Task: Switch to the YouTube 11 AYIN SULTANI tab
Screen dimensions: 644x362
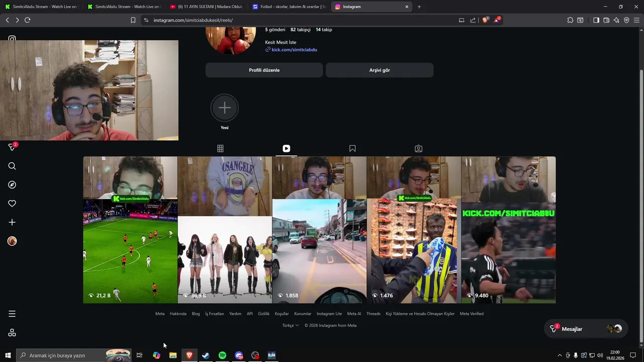Action: (206, 7)
